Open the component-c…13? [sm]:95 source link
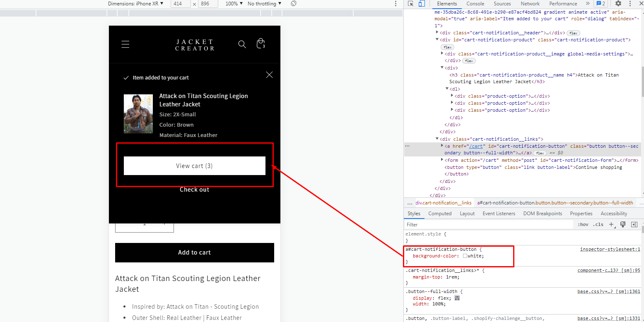The width and height of the screenshot is (644, 322). (x=609, y=271)
